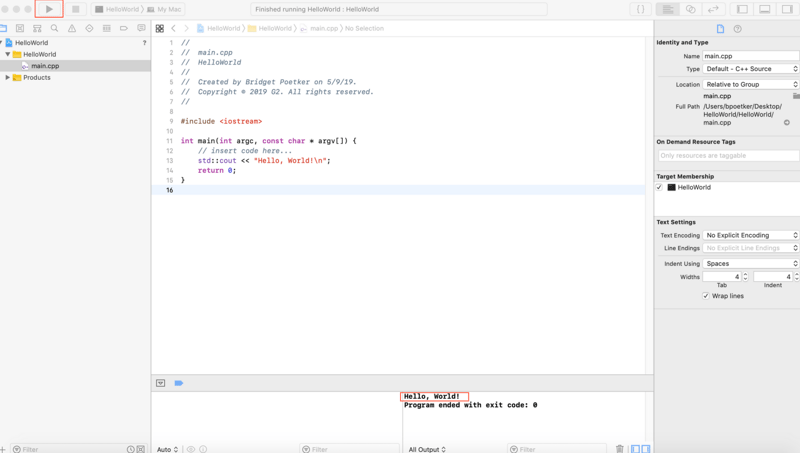Choose a new file location with the folder icon

796,96
